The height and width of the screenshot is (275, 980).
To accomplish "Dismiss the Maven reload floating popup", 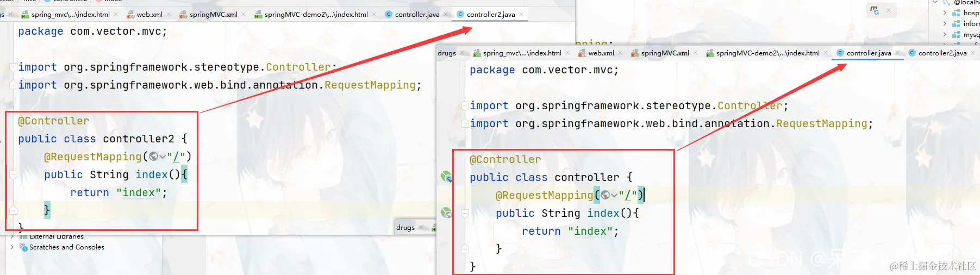I will pyautogui.click(x=889, y=10).
